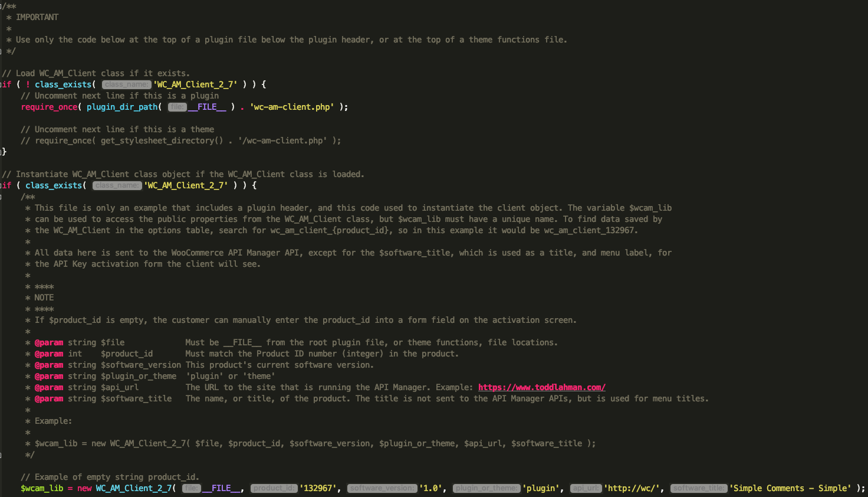Collapse the top IMPORTANT comment block
868x497 pixels.
[2, 6]
